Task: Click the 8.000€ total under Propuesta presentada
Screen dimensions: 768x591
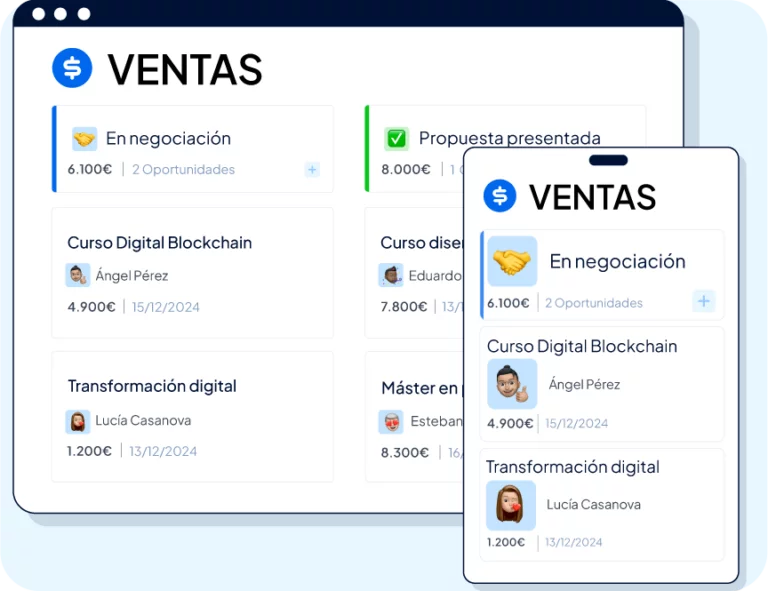Action: click(x=406, y=169)
